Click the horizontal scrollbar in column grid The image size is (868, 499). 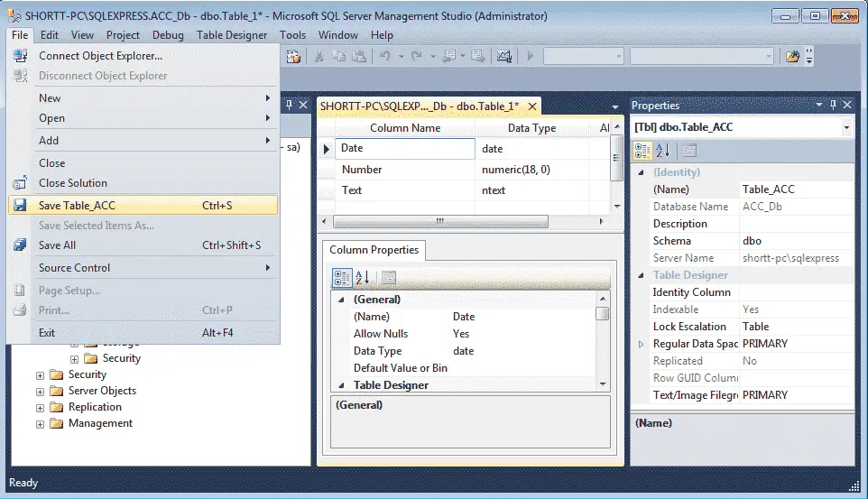(x=440, y=222)
